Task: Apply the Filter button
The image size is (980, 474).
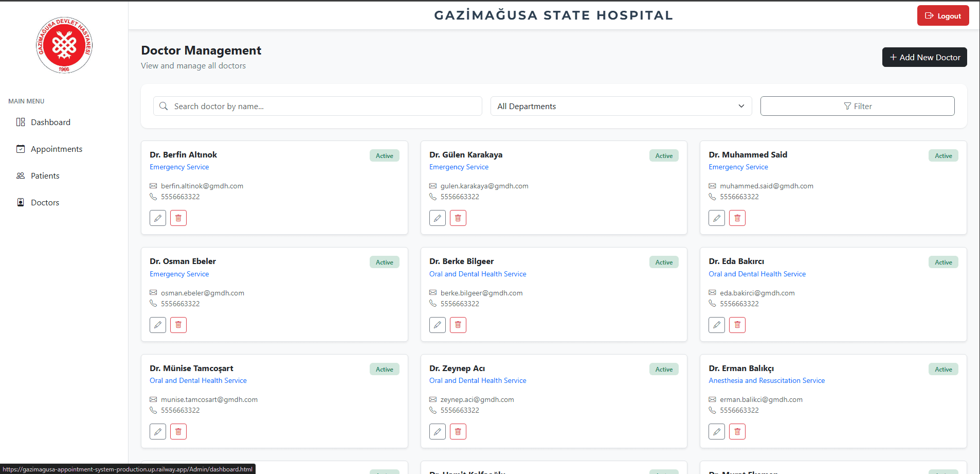Action: pyautogui.click(x=857, y=106)
